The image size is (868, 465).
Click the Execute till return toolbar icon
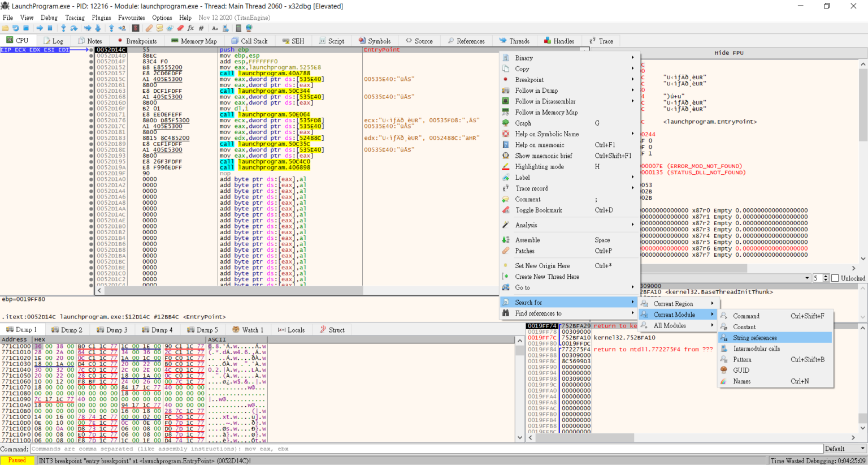[111, 28]
